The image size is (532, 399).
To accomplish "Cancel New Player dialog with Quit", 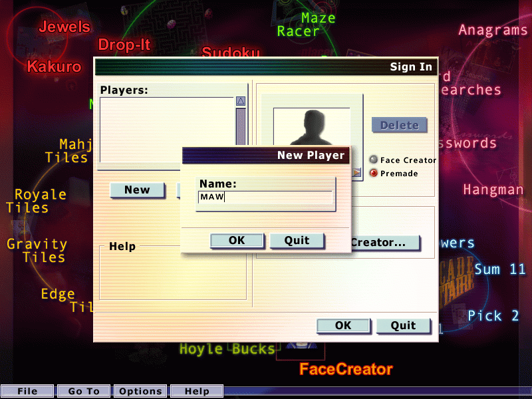I will [297, 241].
